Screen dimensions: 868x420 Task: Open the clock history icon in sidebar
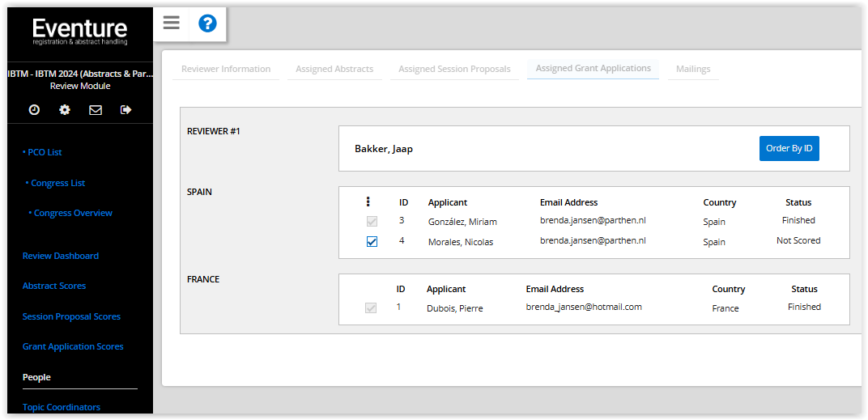pyautogui.click(x=34, y=109)
